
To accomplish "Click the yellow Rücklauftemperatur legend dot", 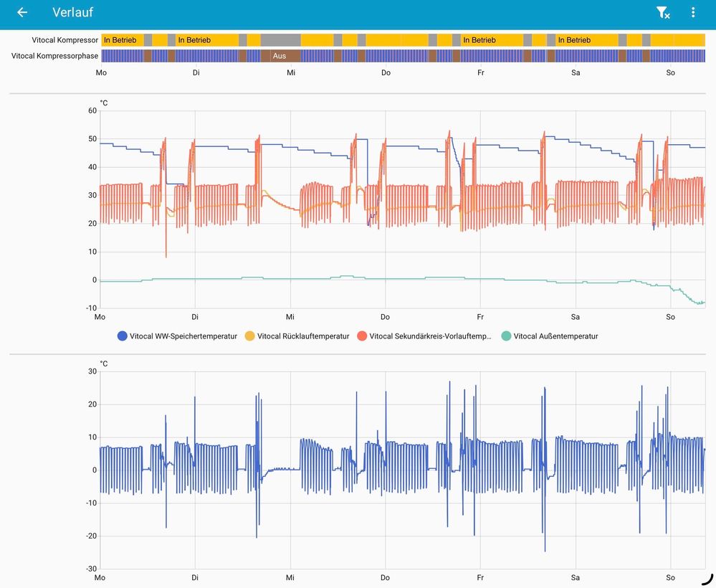I will [249, 336].
